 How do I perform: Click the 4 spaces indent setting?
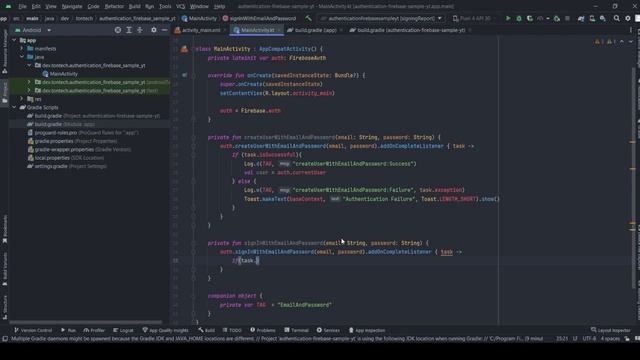[x=611, y=339]
